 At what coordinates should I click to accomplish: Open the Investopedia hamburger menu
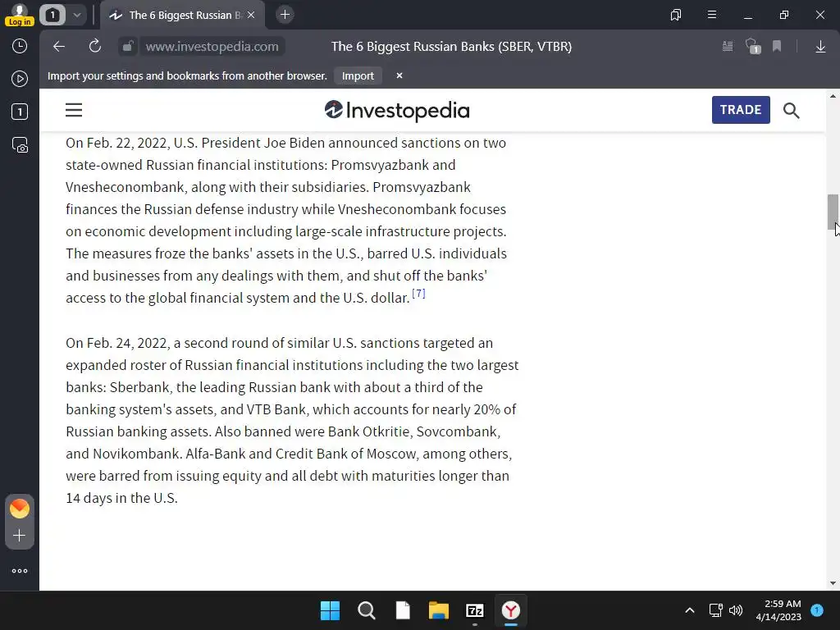(74, 111)
